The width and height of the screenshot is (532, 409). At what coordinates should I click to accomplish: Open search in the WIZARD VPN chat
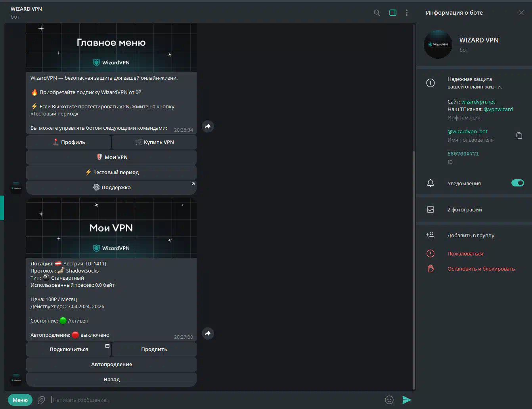coord(377,13)
